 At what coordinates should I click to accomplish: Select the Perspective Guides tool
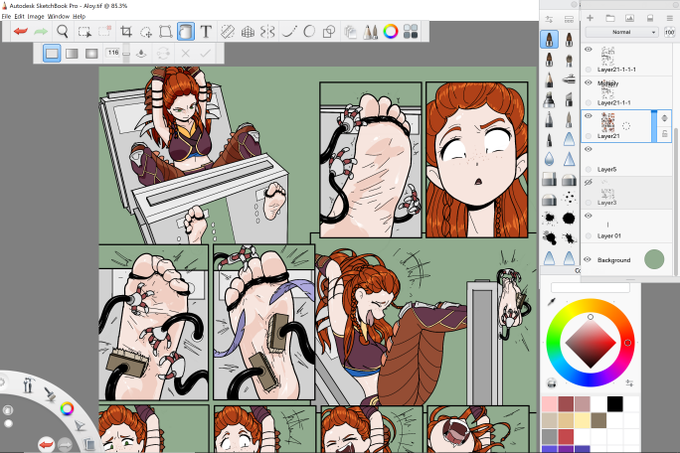coord(248,32)
